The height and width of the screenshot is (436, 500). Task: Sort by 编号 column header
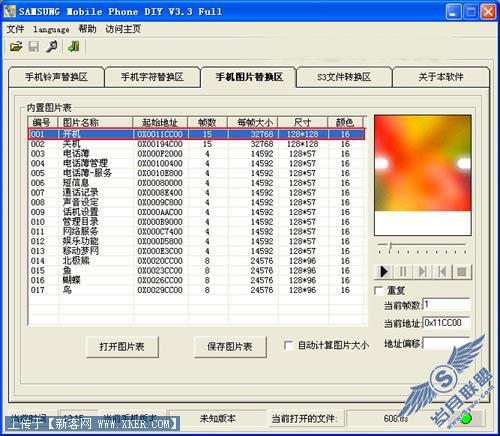point(43,122)
